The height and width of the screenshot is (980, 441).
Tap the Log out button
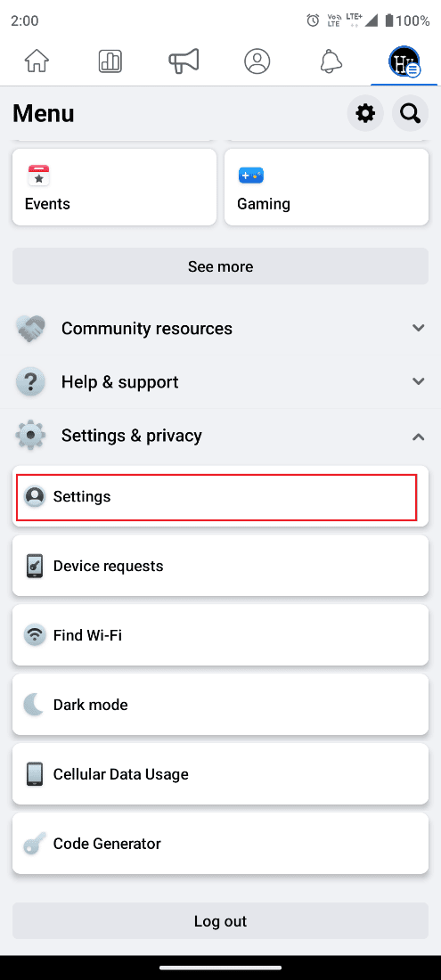[x=221, y=920]
